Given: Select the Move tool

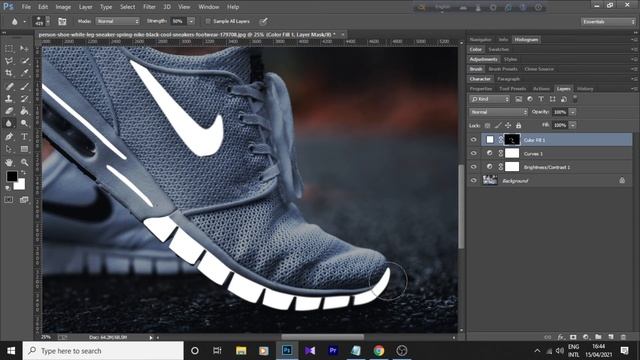Looking at the screenshot, I should click(x=24, y=49).
